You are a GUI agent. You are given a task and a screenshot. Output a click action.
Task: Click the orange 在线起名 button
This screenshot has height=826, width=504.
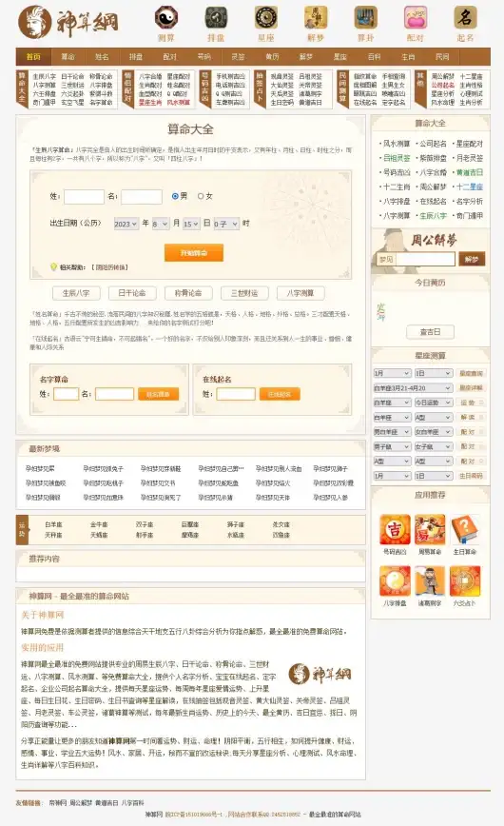(x=280, y=394)
